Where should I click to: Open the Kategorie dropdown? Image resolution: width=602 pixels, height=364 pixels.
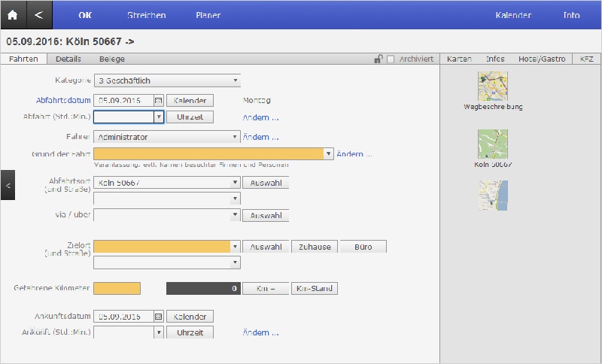click(x=167, y=80)
